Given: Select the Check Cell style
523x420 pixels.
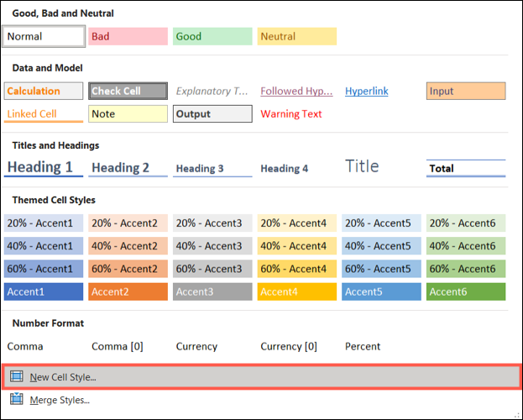Looking at the screenshot, I should tap(128, 91).
